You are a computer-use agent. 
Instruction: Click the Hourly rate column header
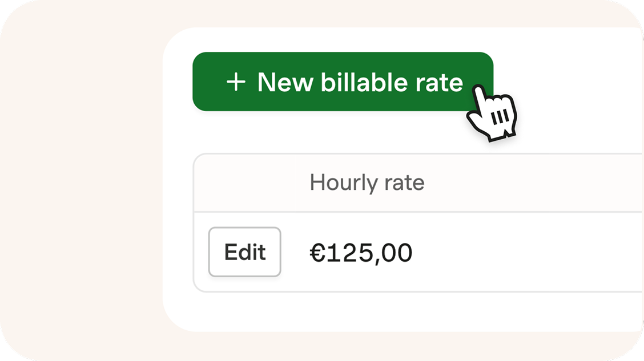point(367,183)
